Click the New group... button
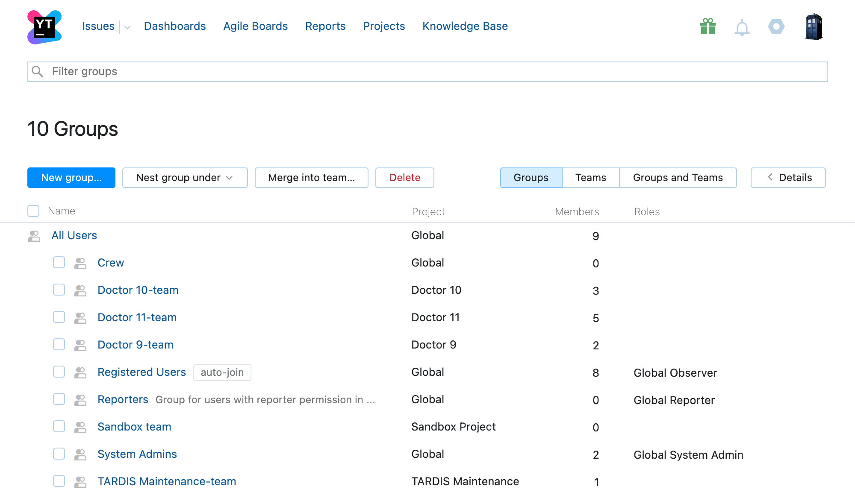The width and height of the screenshot is (855, 504). coord(71,178)
